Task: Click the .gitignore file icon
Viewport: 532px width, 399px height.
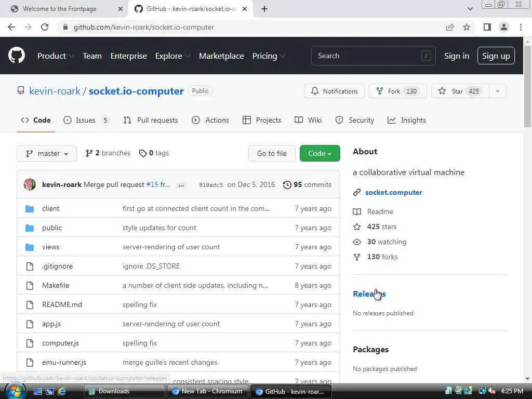Action: (x=30, y=267)
